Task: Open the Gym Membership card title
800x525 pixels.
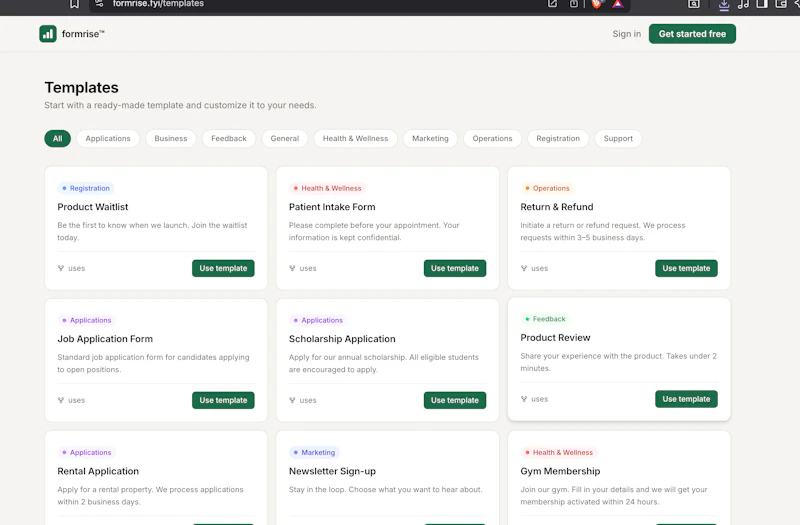Action: (560, 471)
